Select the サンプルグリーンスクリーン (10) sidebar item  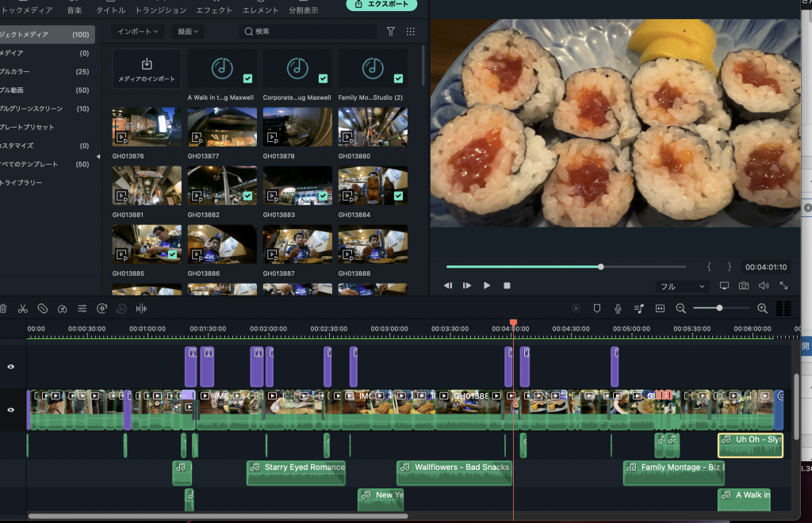point(47,109)
